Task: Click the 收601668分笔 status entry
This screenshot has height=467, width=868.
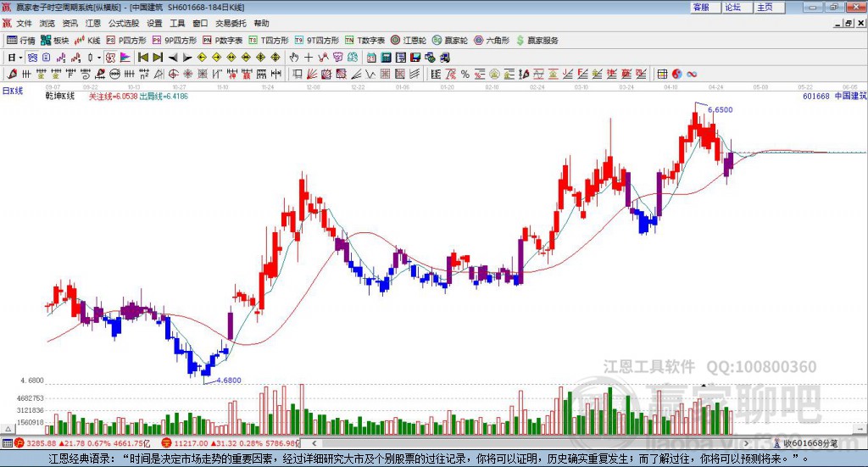Action: pyautogui.click(x=806, y=443)
